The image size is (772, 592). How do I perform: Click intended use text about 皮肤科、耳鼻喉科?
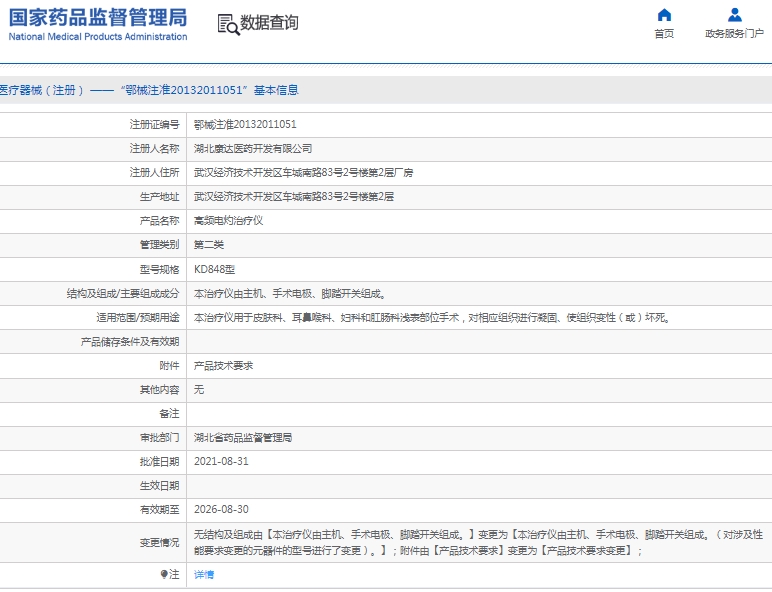(433, 318)
